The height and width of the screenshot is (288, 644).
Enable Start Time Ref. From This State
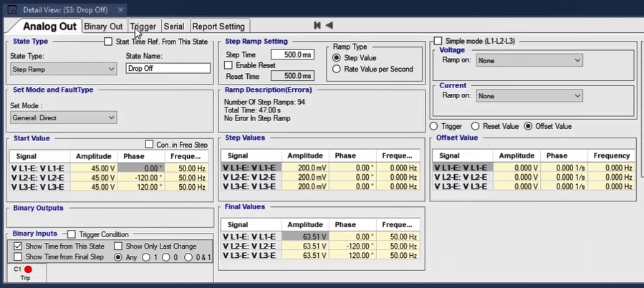(x=109, y=42)
